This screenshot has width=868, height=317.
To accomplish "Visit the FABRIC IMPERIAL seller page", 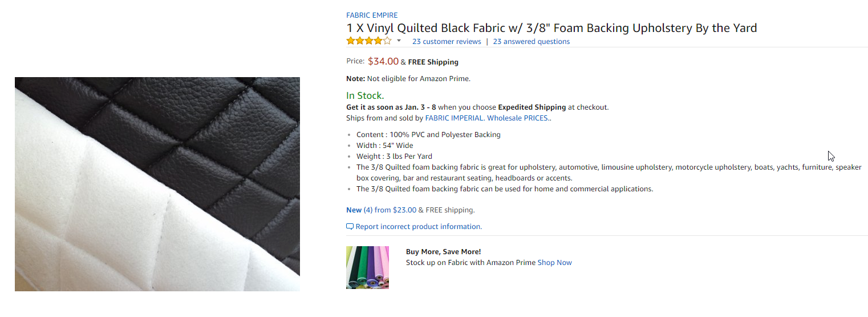I will (x=455, y=118).
